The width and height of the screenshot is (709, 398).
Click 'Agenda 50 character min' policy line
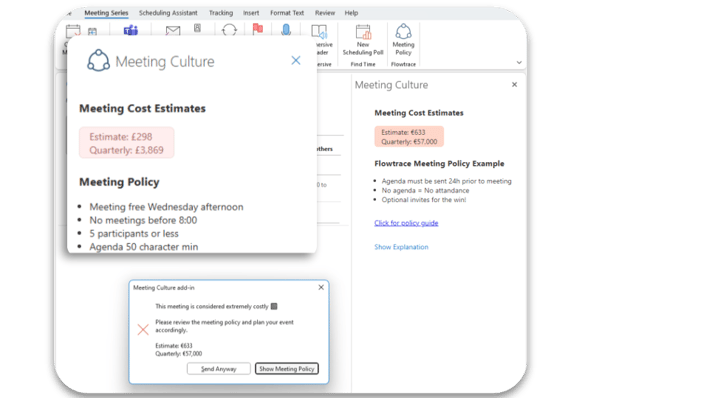pyautogui.click(x=143, y=247)
